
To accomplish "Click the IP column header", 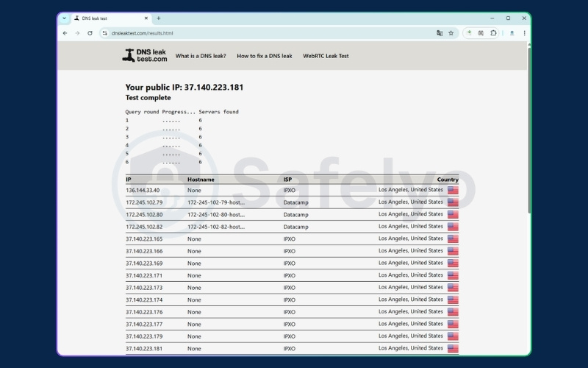I will pyautogui.click(x=128, y=180).
